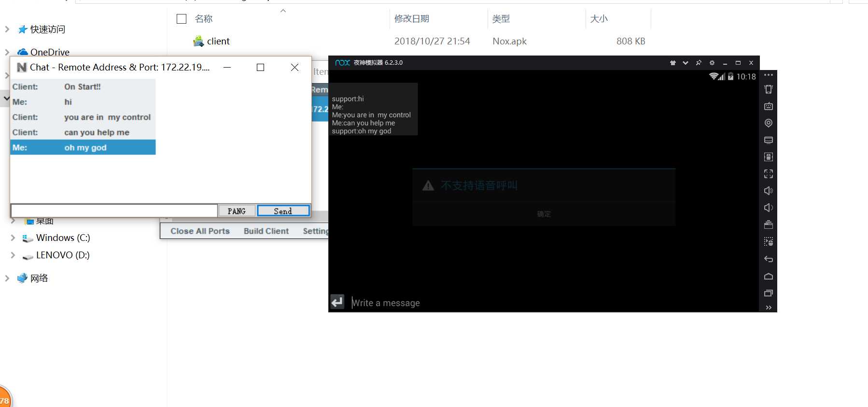Sort files by 修改日期 column header
Image resolution: width=868 pixels, height=407 pixels.
pyautogui.click(x=411, y=19)
